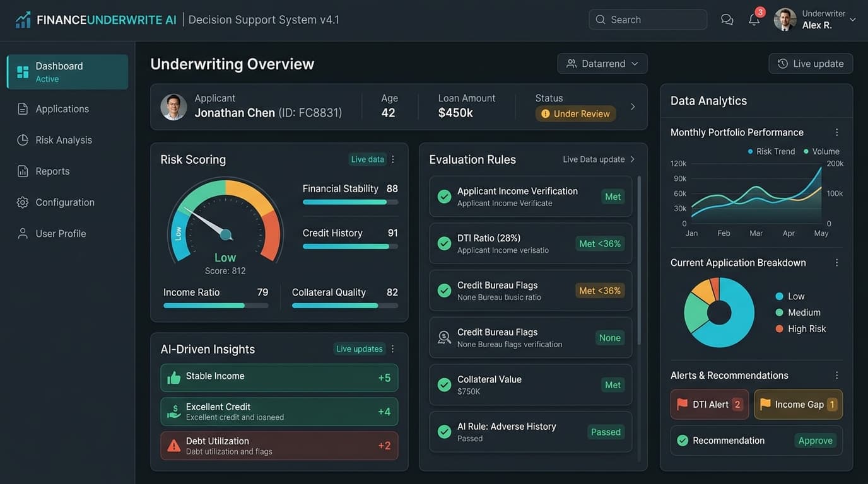868x484 pixels.
Task: Toggle the DTI Ratio (28%) check mark
Action: click(444, 243)
